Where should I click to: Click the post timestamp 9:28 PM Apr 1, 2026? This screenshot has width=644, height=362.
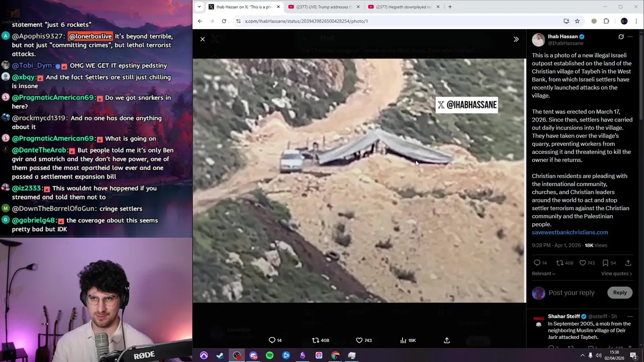pyautogui.click(x=556, y=245)
